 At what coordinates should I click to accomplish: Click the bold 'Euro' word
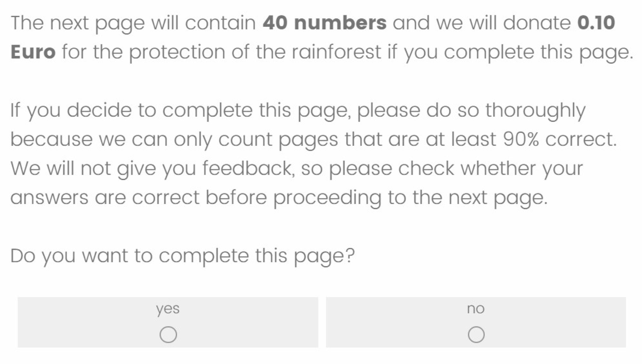coord(33,52)
